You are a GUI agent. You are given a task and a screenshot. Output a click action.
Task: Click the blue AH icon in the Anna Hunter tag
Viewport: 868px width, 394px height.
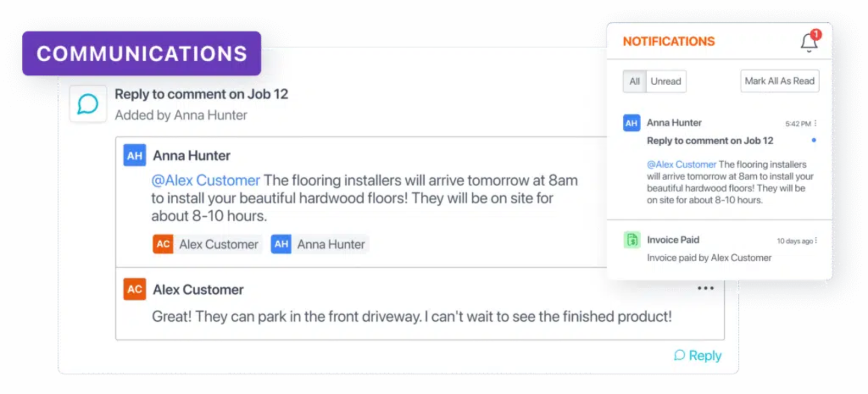[x=281, y=244]
